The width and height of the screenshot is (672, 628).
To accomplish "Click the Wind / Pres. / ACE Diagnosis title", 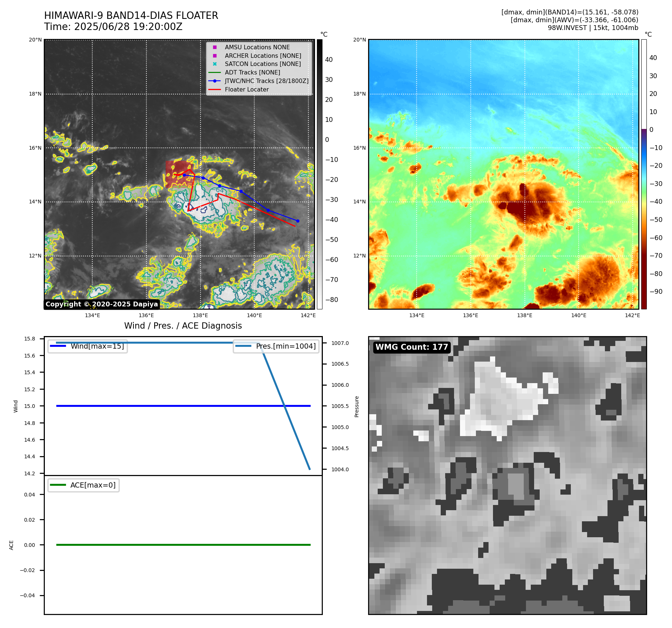I will pyautogui.click(x=183, y=326).
